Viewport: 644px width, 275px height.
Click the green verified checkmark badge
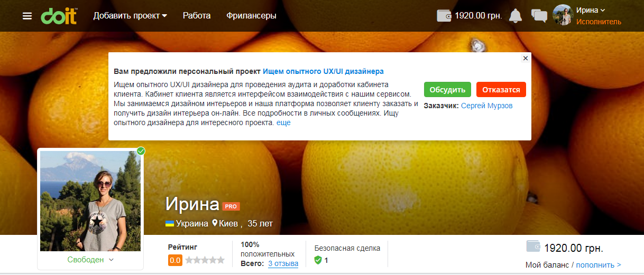(x=141, y=151)
